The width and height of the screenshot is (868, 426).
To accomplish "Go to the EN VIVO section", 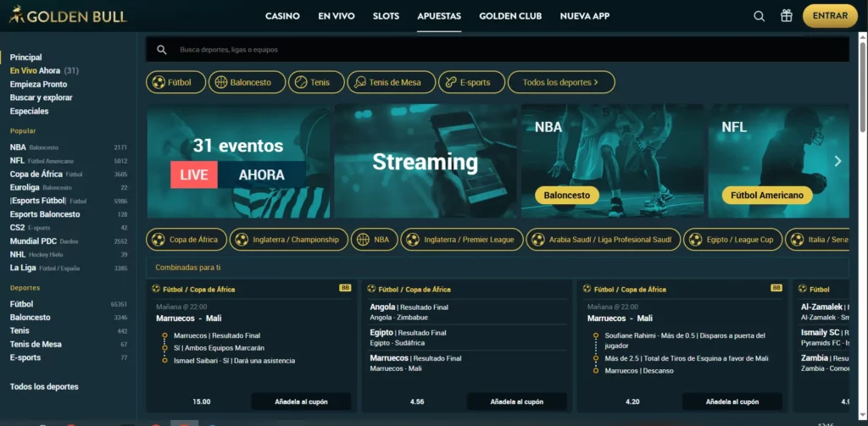I will tap(337, 16).
